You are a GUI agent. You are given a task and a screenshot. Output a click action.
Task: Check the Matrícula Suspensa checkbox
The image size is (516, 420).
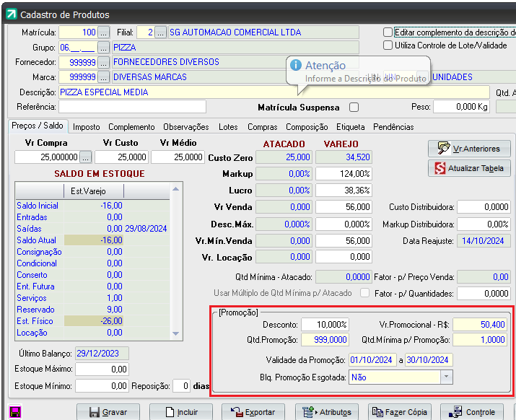coord(354,108)
